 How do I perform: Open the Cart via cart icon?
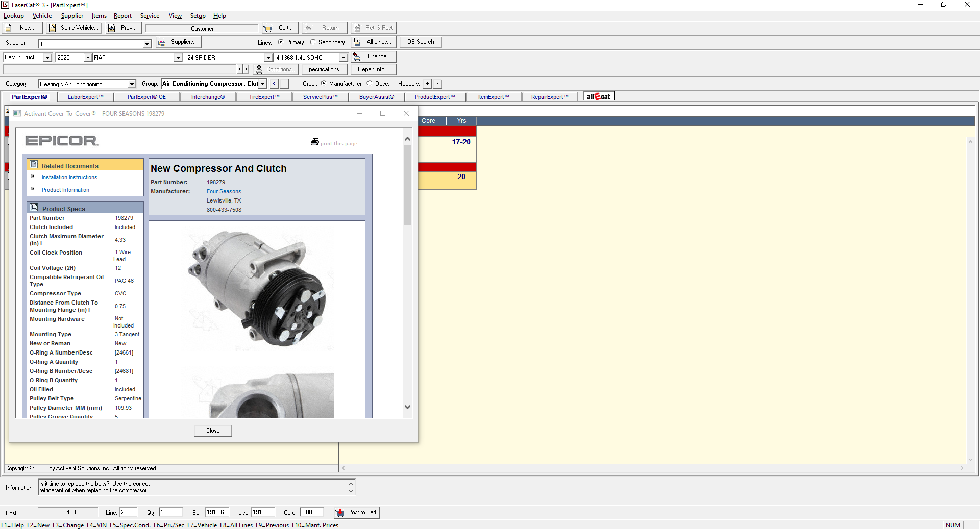[x=267, y=29]
